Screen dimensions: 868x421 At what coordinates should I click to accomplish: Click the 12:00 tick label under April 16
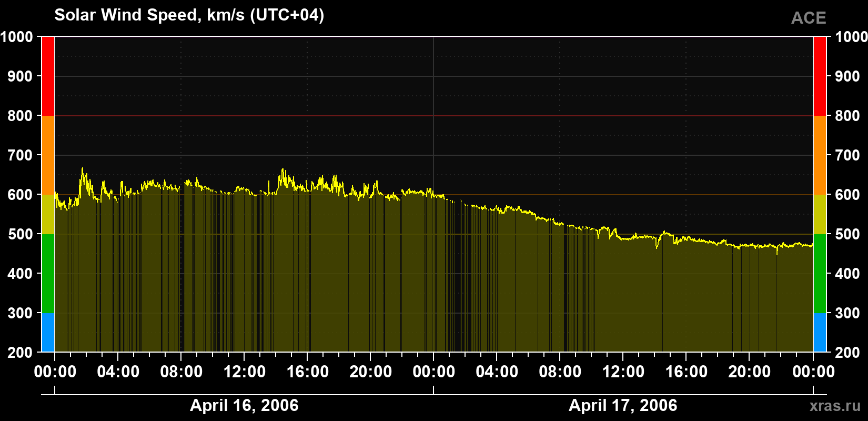point(245,372)
